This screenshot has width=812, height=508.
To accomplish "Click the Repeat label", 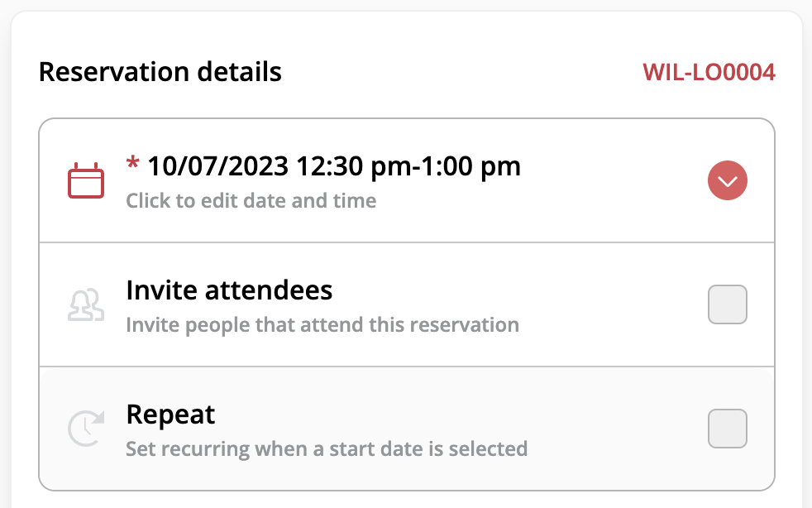I will pyautogui.click(x=170, y=415).
